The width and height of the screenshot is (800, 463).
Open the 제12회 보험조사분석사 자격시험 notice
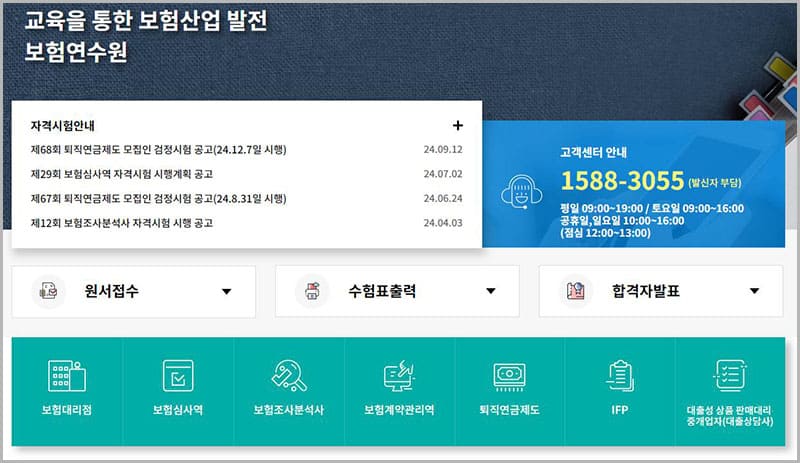click(122, 222)
